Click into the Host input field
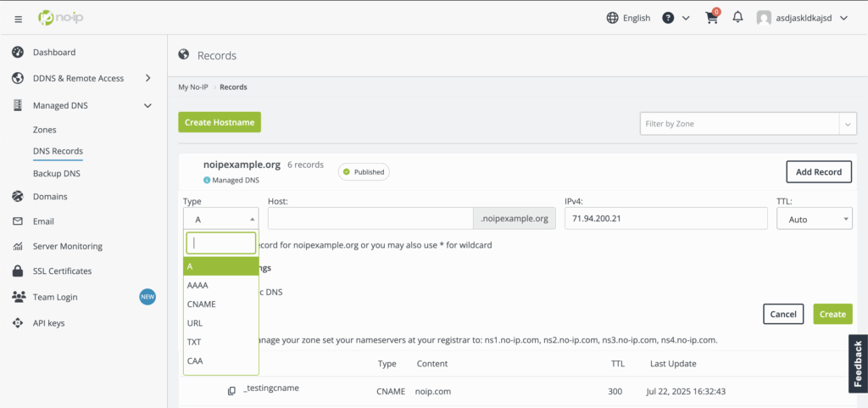Screen dimensions: 868x408 tap(370, 219)
